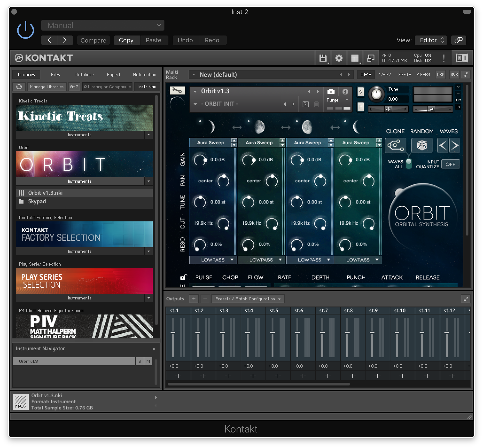Viewport: 483px width, 448px height.
Task: Click the RANDOM dice icon
Action: click(422, 145)
